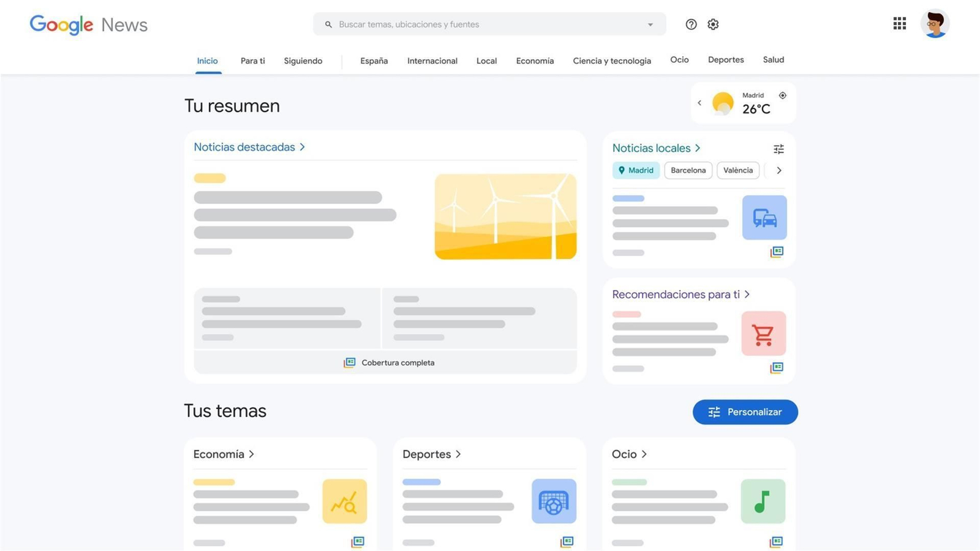Select the València location chip
The height and width of the screenshot is (551, 980).
[737, 170]
